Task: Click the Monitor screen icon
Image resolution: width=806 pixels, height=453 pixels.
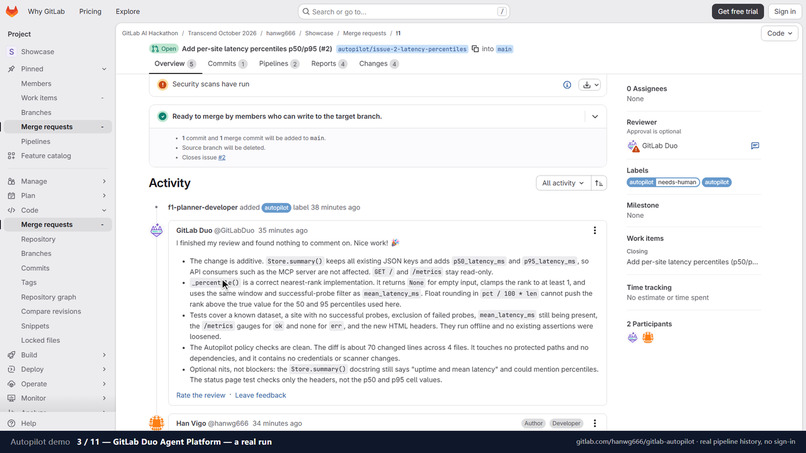Action: pos(11,398)
